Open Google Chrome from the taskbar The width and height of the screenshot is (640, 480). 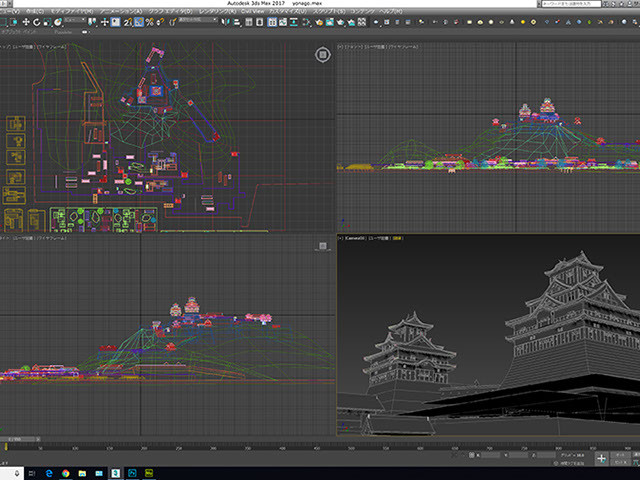(64, 472)
